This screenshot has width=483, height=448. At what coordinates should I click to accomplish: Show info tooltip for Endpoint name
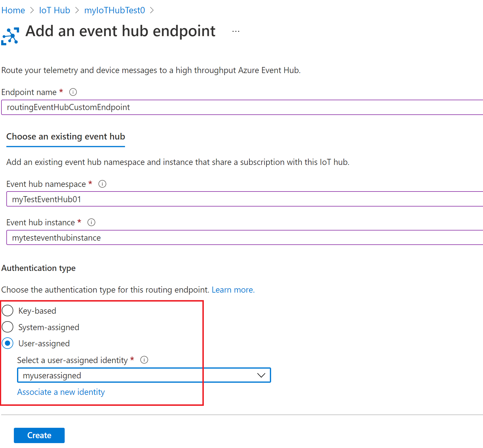[73, 92]
